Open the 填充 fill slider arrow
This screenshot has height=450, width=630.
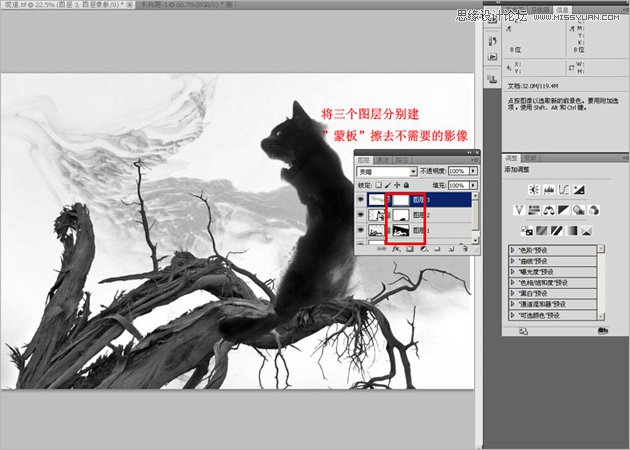(473, 185)
